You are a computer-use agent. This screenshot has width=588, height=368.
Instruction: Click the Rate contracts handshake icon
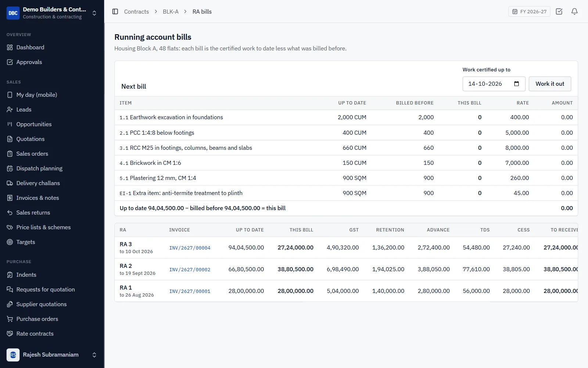pyautogui.click(x=10, y=334)
